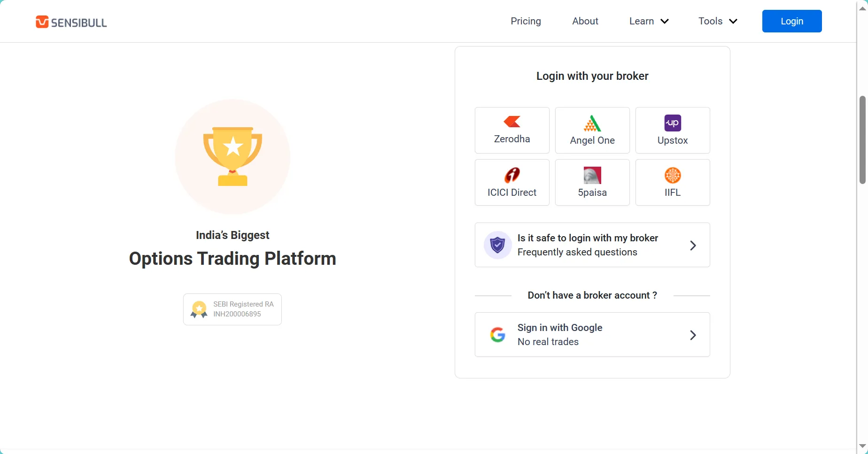Click the blue Login button
The width and height of the screenshot is (868, 454).
click(791, 21)
